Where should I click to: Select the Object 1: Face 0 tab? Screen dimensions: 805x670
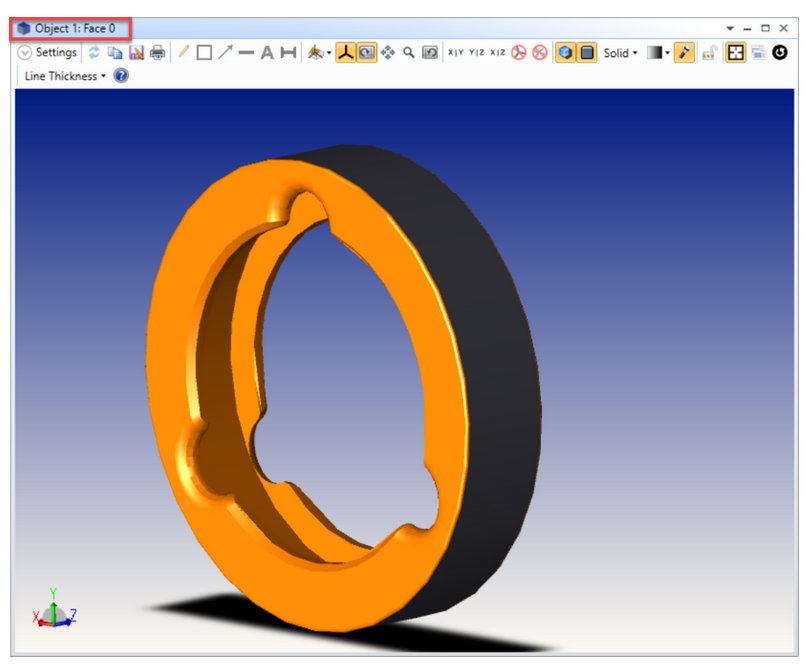74,28
